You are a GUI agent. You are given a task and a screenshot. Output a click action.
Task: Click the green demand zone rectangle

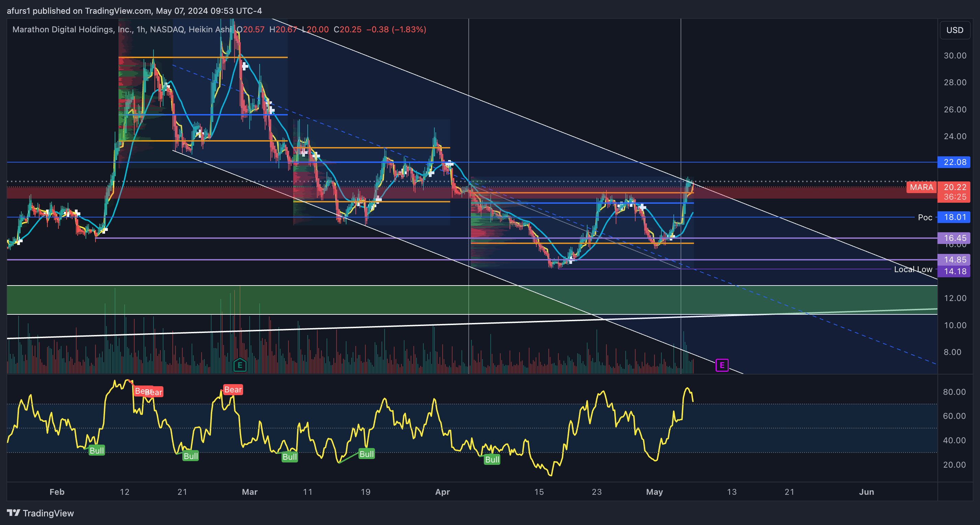[472, 300]
